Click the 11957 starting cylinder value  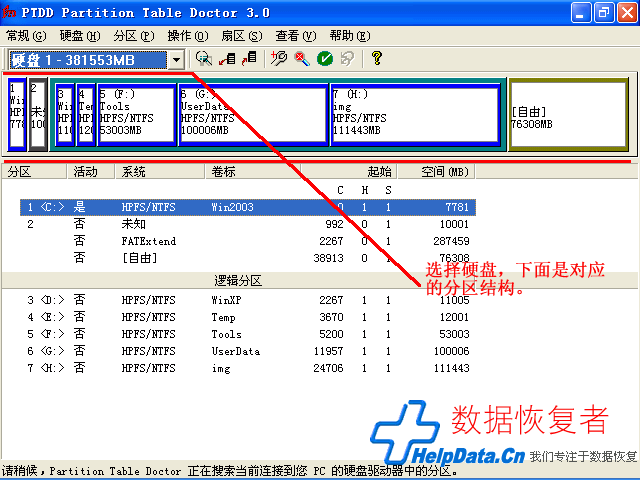pyautogui.click(x=328, y=351)
